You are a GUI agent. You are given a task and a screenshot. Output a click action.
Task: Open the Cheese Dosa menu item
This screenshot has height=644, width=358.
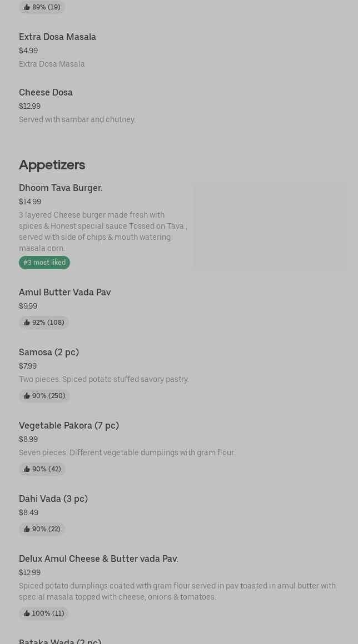tap(46, 93)
